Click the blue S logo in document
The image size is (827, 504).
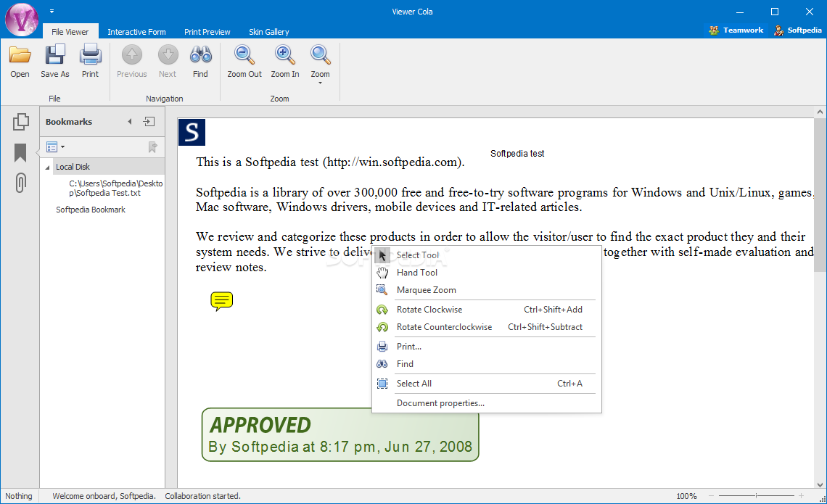click(192, 132)
